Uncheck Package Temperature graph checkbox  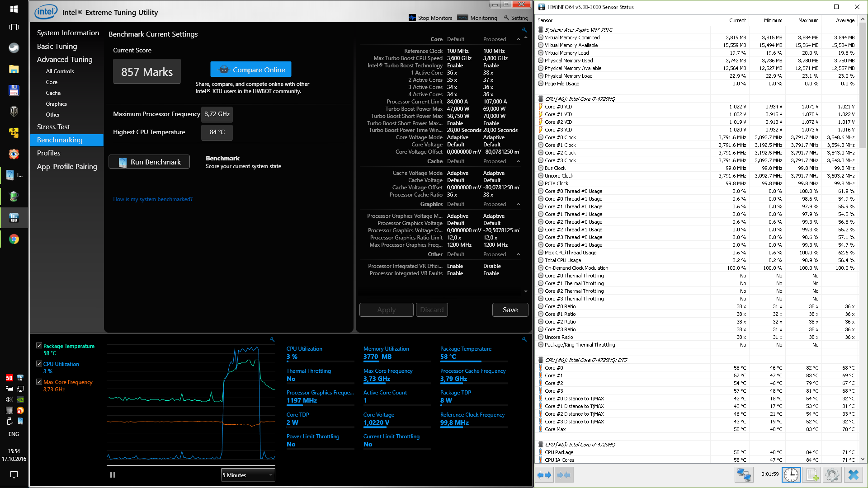(39, 346)
